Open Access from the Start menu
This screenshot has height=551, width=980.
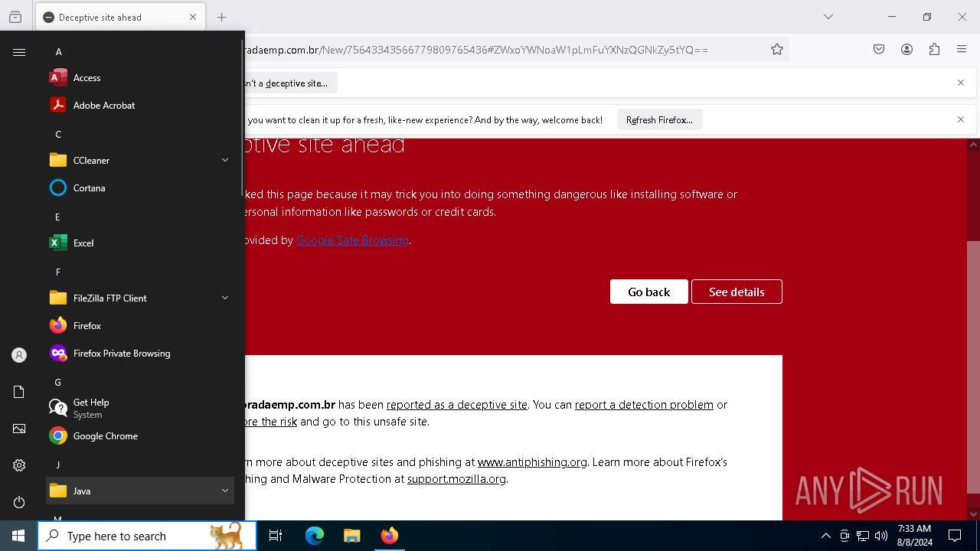pos(140,77)
